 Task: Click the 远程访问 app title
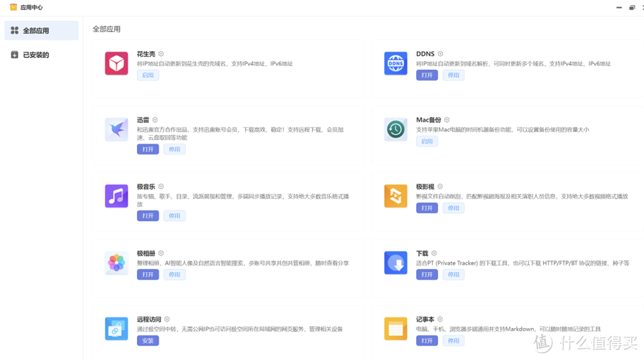149,319
